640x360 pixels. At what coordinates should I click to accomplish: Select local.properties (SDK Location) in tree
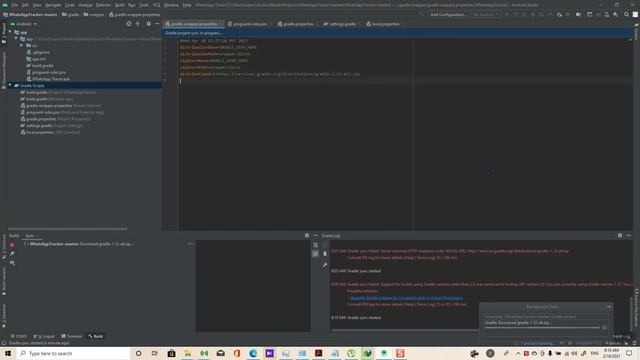[50, 132]
